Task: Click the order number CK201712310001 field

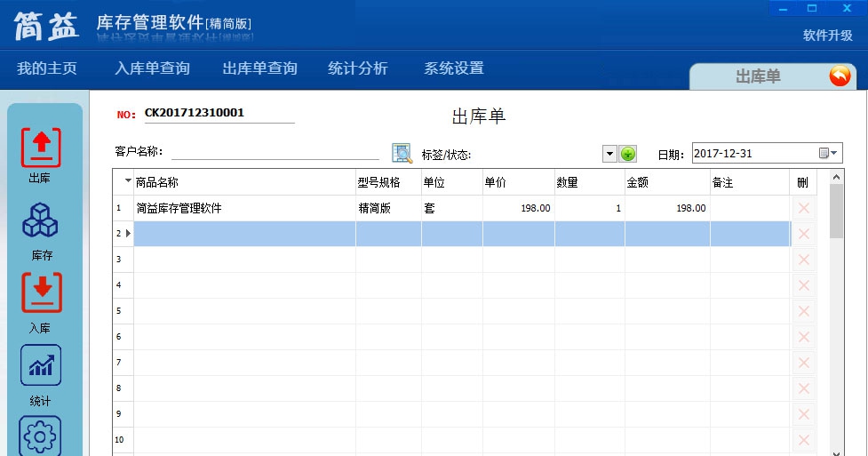Action: (x=219, y=113)
